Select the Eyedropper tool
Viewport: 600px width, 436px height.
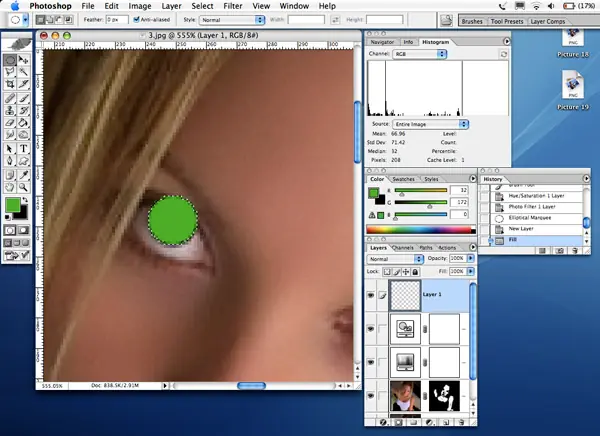[23, 175]
